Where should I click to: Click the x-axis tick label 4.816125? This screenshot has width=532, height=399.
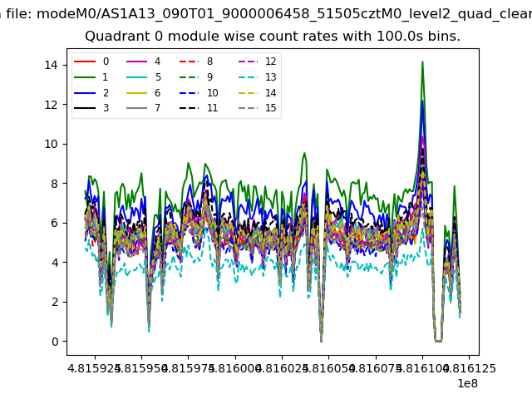click(470, 368)
